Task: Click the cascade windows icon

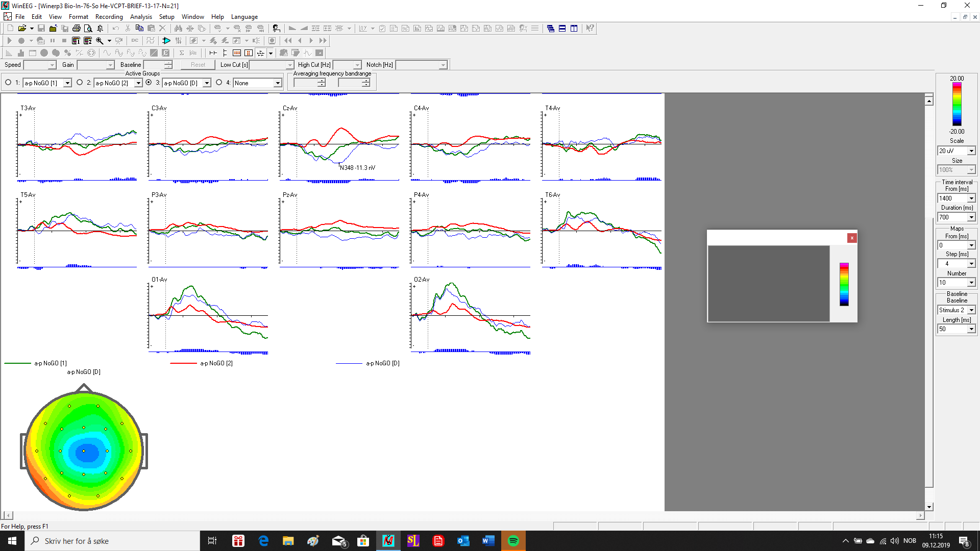Action: click(550, 29)
